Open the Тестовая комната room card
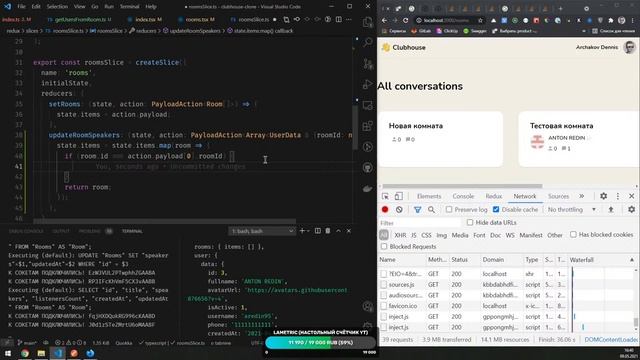This screenshot has height=360, width=640. [579, 139]
